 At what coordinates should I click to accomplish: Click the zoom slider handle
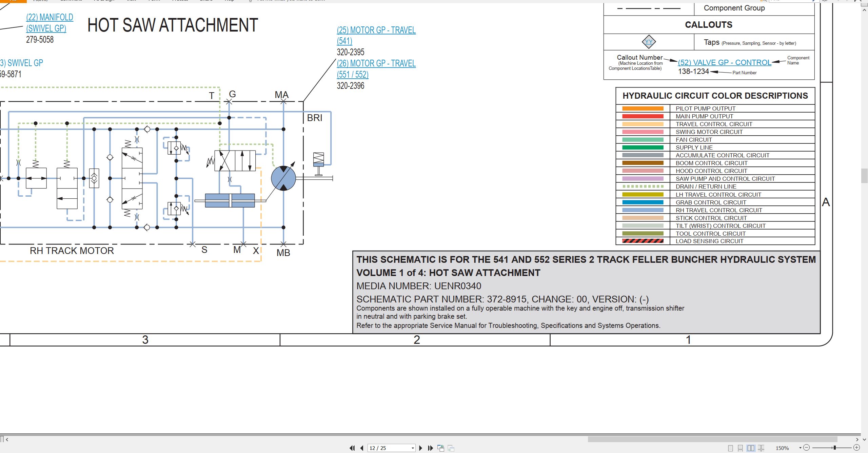[834, 448]
